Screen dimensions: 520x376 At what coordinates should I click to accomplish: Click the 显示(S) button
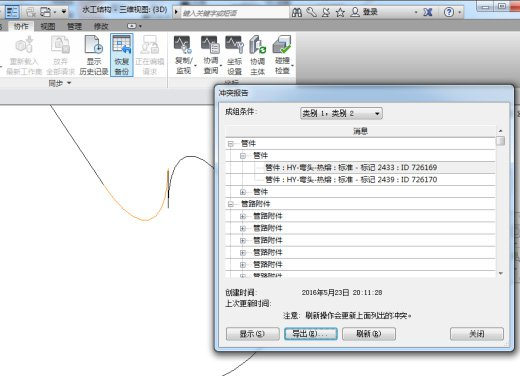[x=253, y=334]
